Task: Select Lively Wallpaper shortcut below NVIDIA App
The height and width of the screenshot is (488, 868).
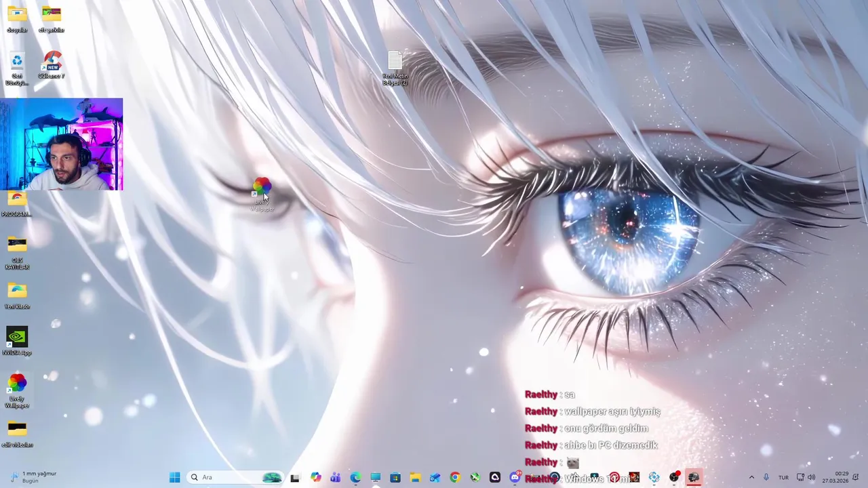Action: pos(17,391)
